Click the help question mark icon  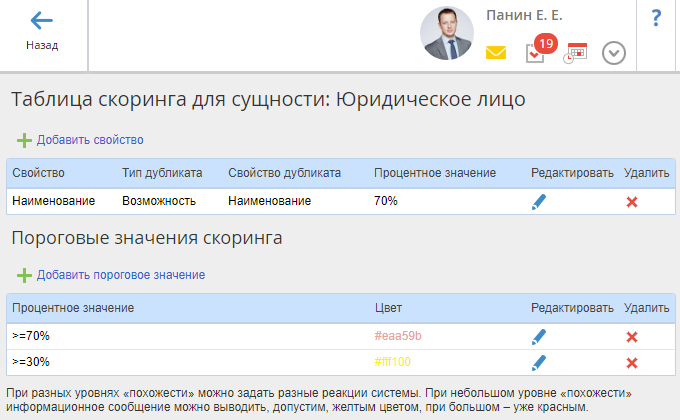click(x=656, y=18)
